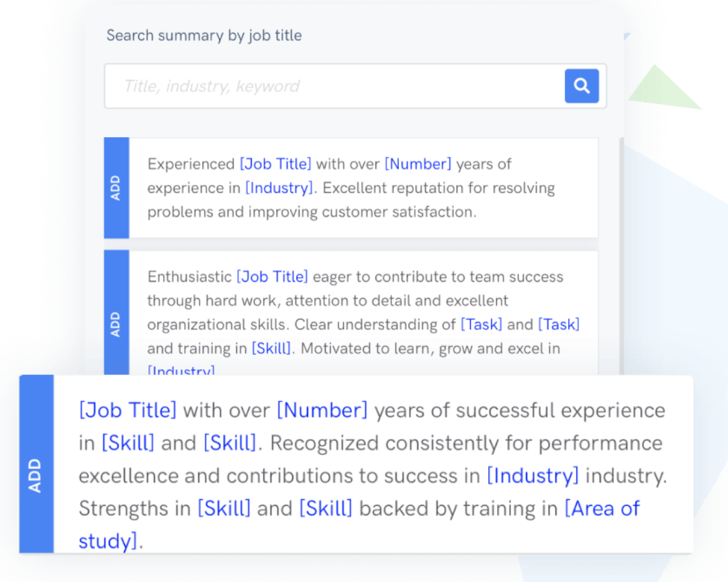Focus the Title, industry, keyword field
Screen dimensions: 728x582
point(334,86)
